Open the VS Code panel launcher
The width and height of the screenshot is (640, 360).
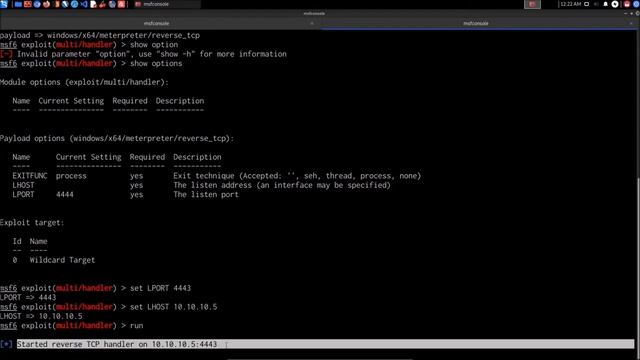pyautogui.click(x=84, y=4)
